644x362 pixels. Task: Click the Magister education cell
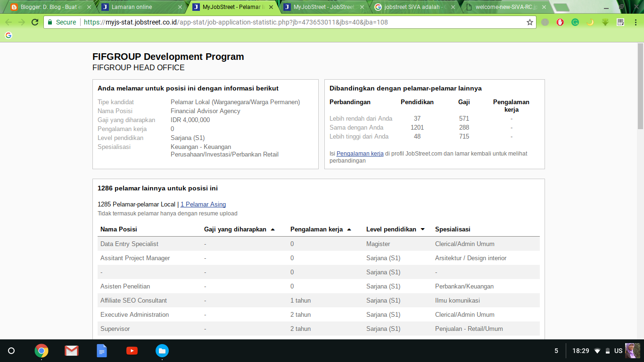(378, 244)
